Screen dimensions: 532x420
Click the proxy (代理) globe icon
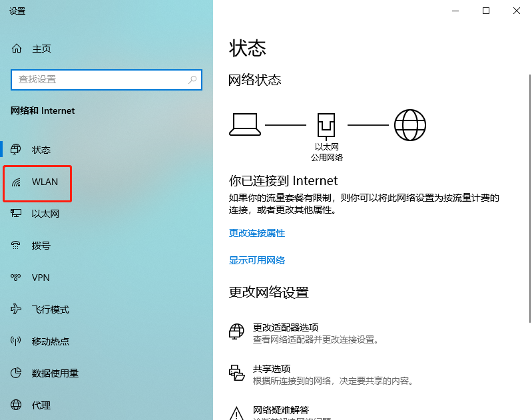coord(17,405)
